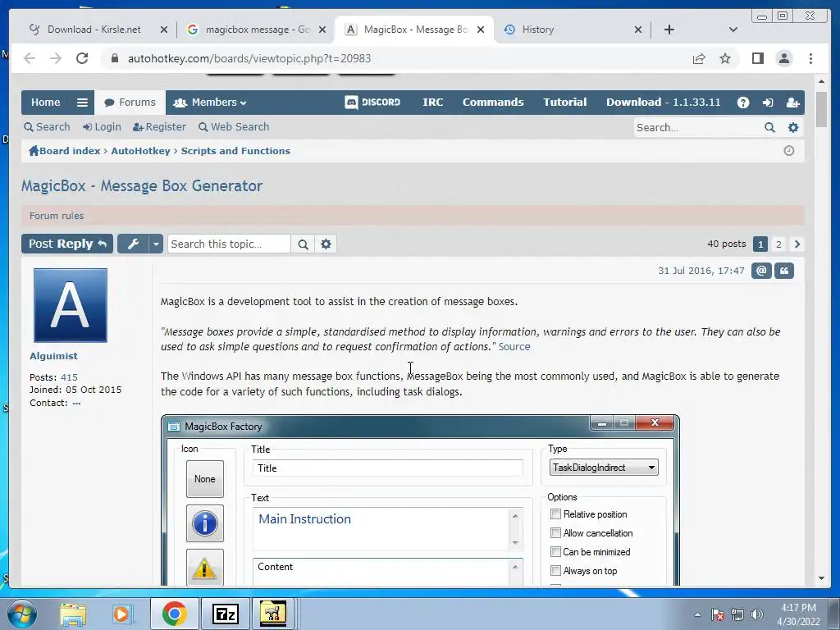Open the Chrome profile avatar icon
Viewport: 840px width, 630px height.
click(784, 58)
